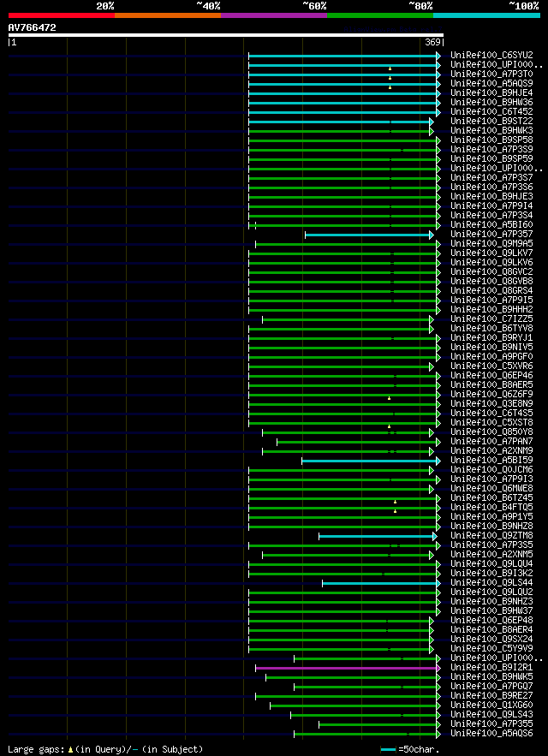Select the UniRef100_Q6EP46 label

[491, 375]
